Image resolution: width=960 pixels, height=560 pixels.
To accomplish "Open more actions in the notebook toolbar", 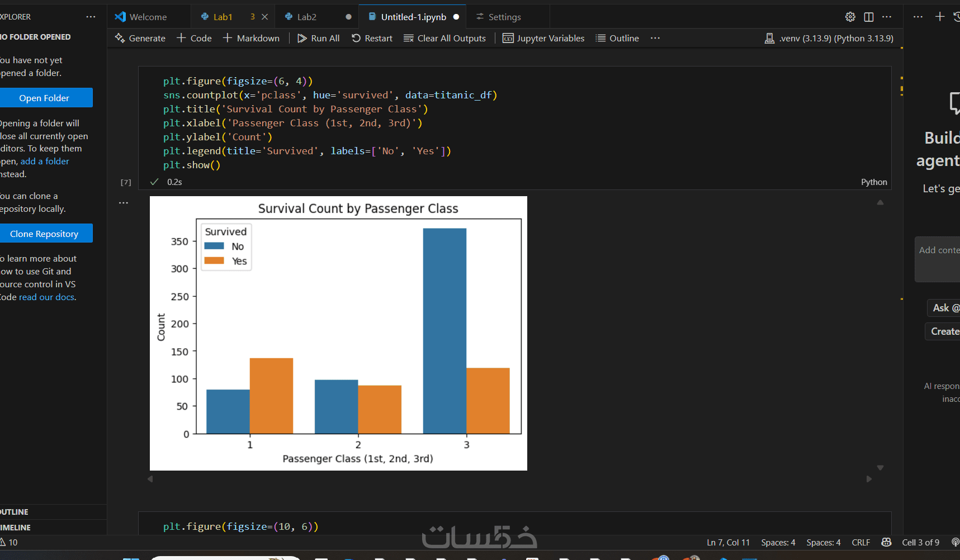I will (x=655, y=38).
